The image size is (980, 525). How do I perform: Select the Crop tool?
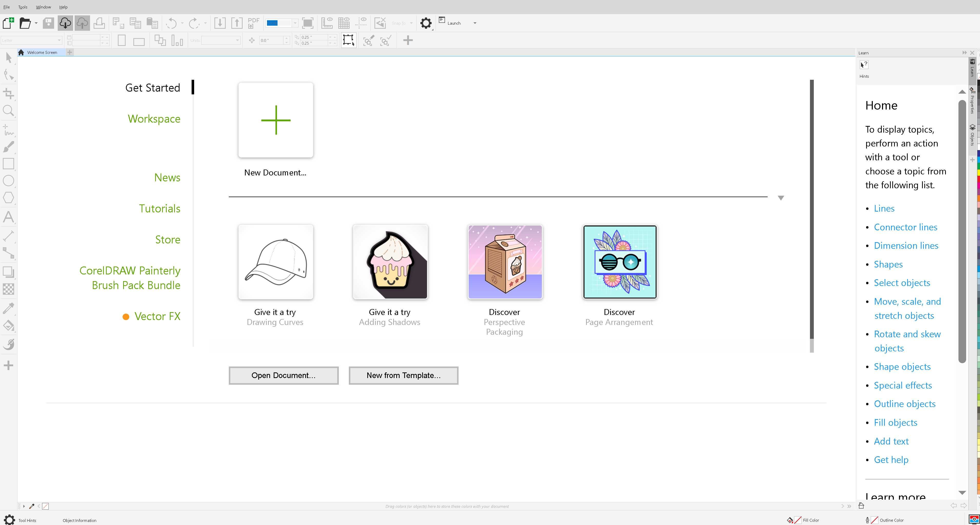(9, 93)
